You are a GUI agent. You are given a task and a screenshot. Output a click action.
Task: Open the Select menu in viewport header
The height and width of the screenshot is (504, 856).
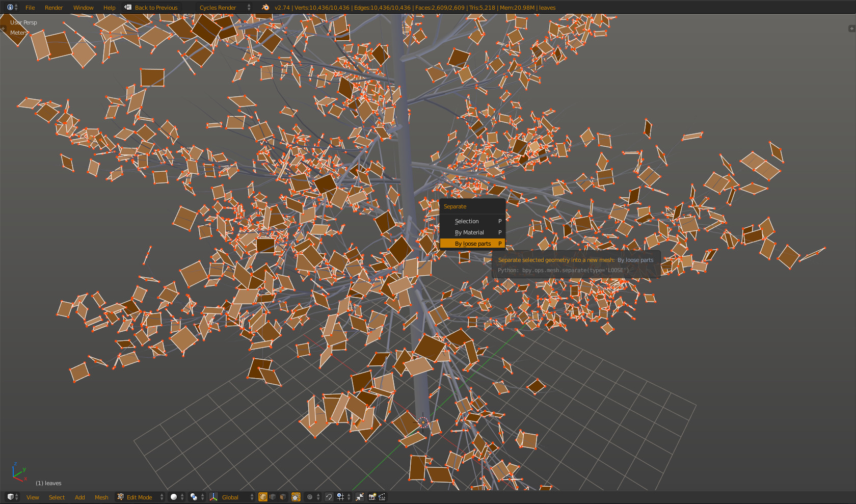coord(57,497)
